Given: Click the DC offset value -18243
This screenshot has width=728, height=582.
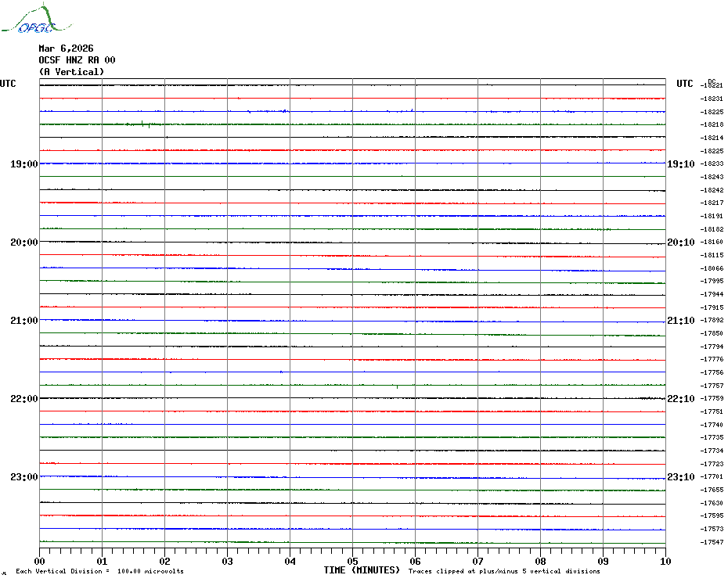Looking at the screenshot, I should point(712,178).
